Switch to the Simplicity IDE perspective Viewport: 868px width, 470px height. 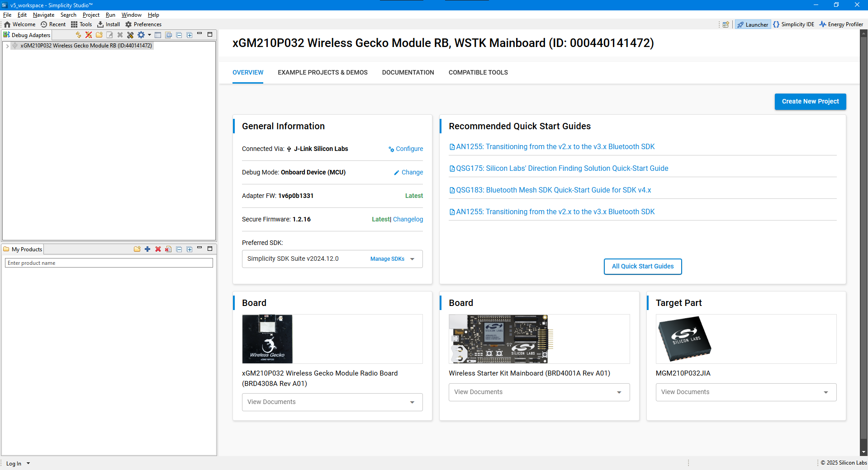click(794, 24)
